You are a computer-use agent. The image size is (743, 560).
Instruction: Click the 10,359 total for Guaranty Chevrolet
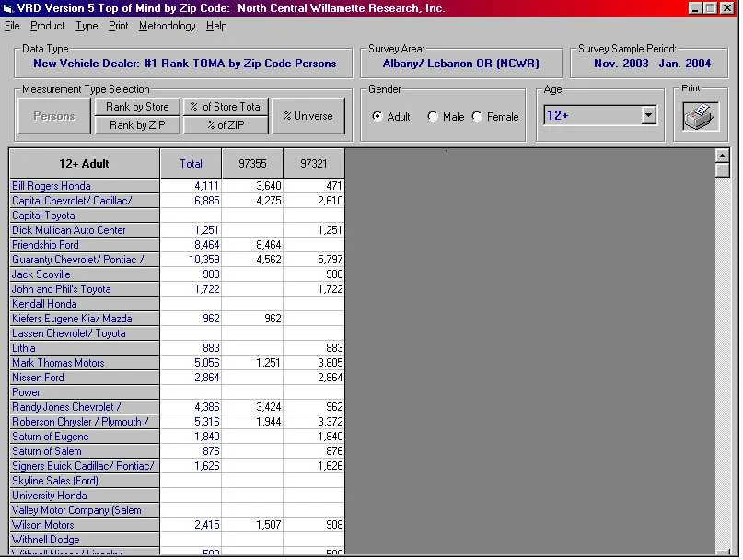point(191,260)
